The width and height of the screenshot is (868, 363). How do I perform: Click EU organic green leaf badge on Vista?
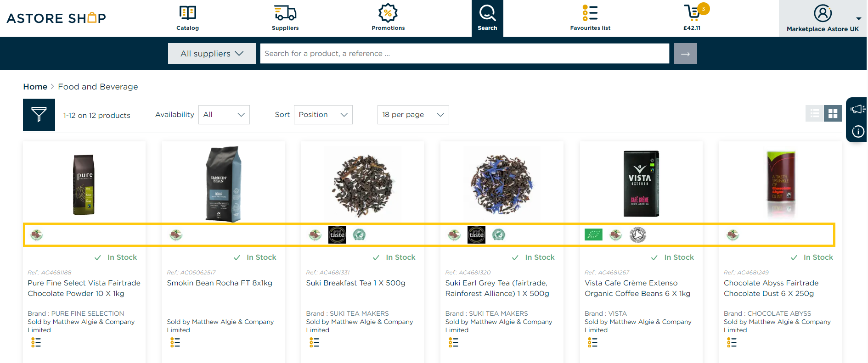click(x=593, y=235)
